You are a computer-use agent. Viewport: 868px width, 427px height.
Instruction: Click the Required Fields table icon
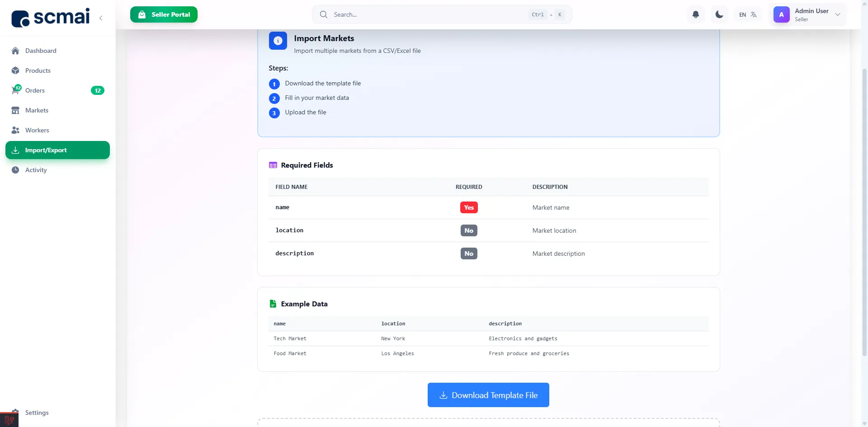click(x=273, y=165)
